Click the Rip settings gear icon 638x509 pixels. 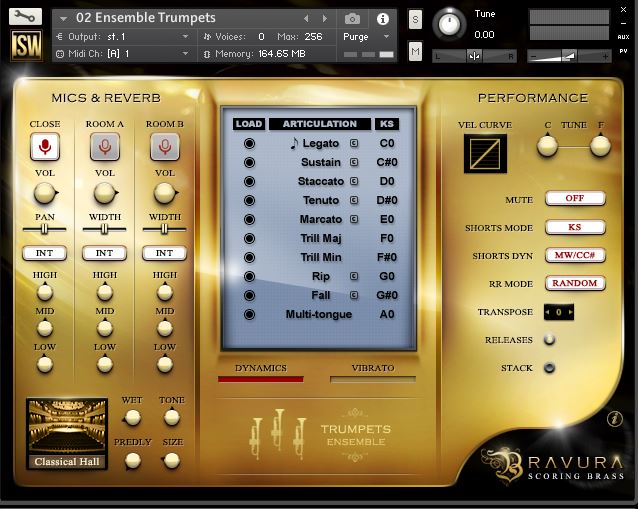coord(354,276)
